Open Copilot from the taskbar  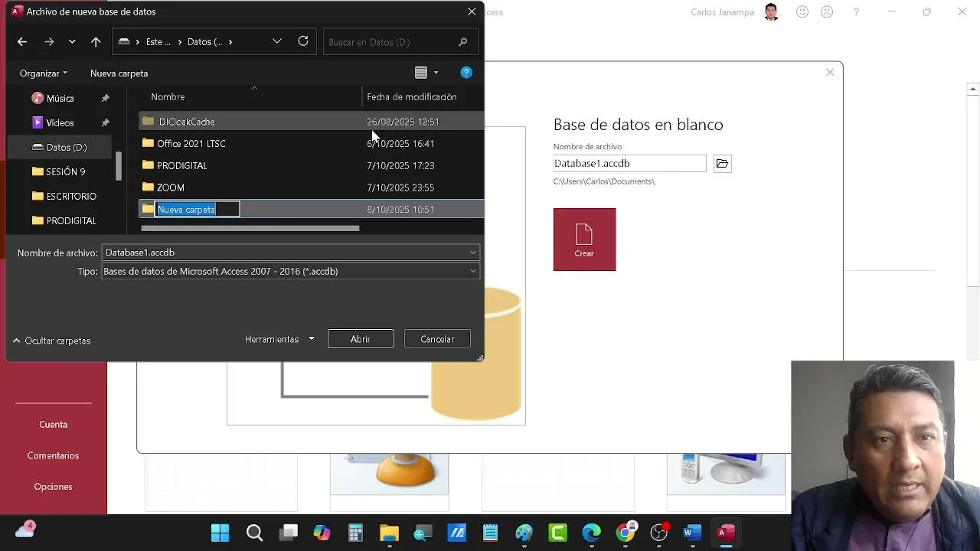coord(322,533)
